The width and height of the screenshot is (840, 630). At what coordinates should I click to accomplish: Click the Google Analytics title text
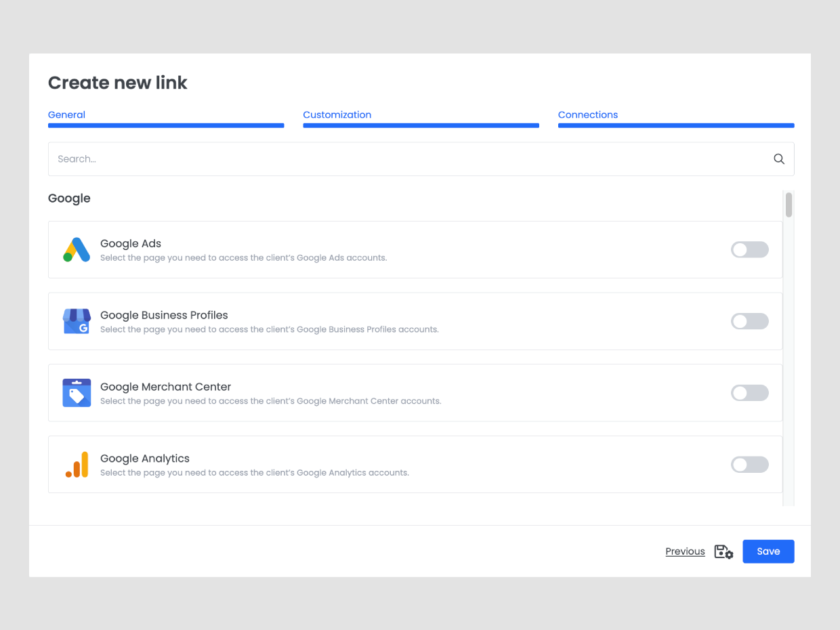click(x=145, y=459)
